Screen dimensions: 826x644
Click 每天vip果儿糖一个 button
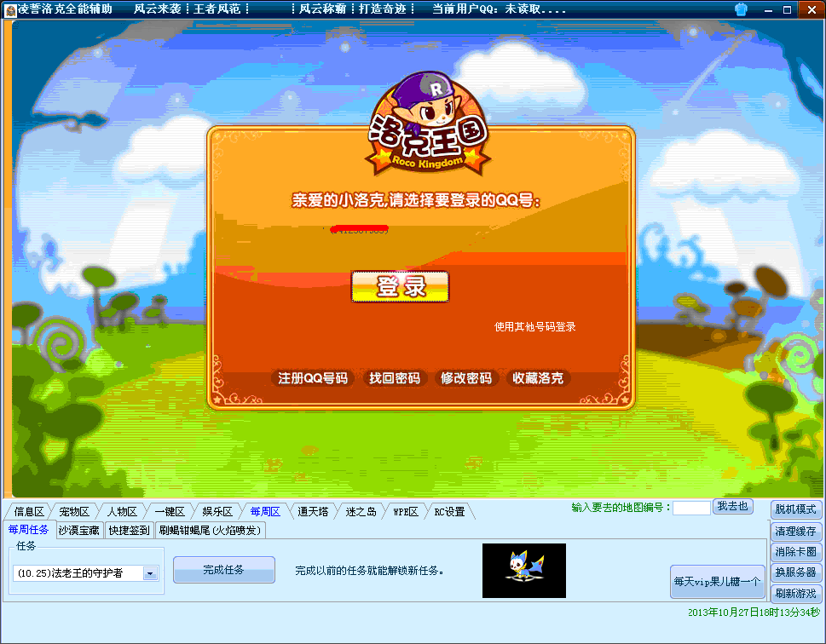[x=717, y=582]
